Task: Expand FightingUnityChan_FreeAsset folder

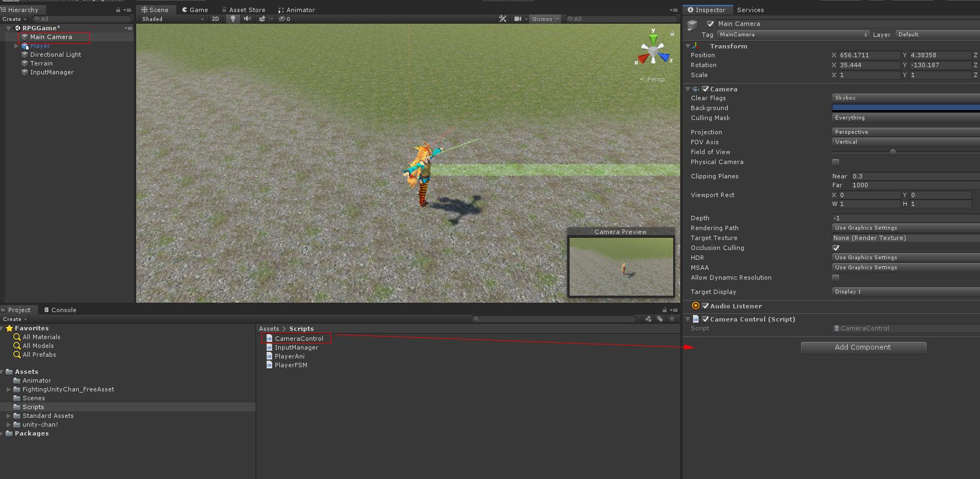Action: [8, 389]
